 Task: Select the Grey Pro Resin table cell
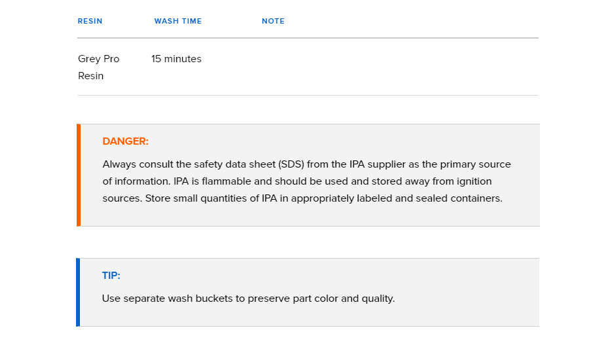[98, 67]
